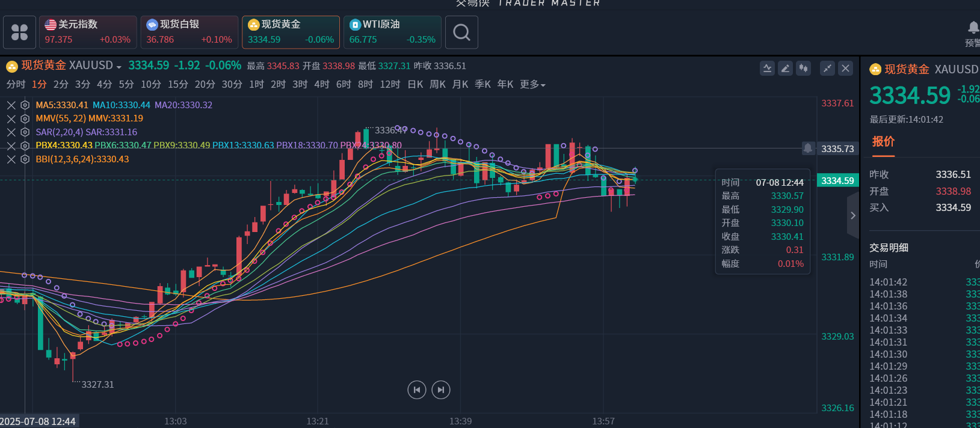Switch to the 15分 timeframe
This screenshot has width=980, height=428.
[178, 84]
